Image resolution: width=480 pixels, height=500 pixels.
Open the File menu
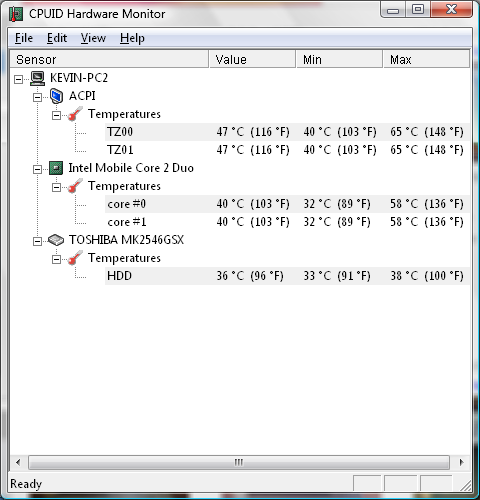tap(24, 38)
